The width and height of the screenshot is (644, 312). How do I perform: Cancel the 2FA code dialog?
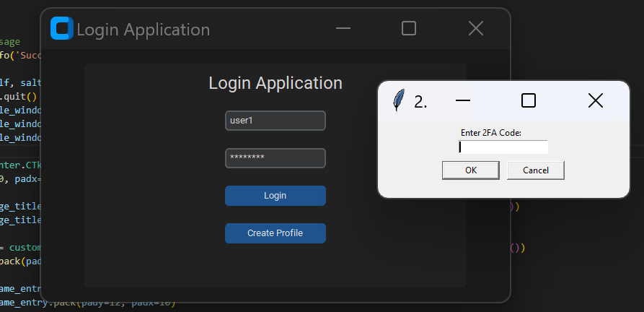[536, 170]
